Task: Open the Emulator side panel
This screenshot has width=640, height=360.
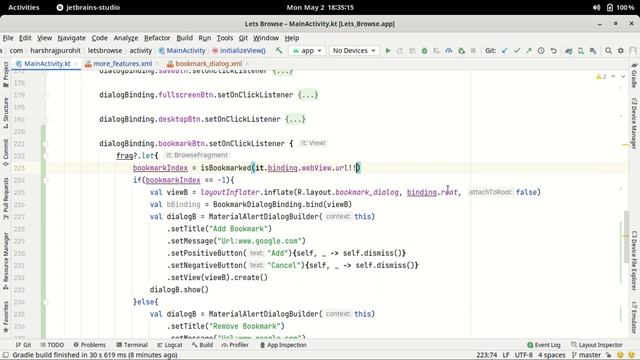Action: 634,317
